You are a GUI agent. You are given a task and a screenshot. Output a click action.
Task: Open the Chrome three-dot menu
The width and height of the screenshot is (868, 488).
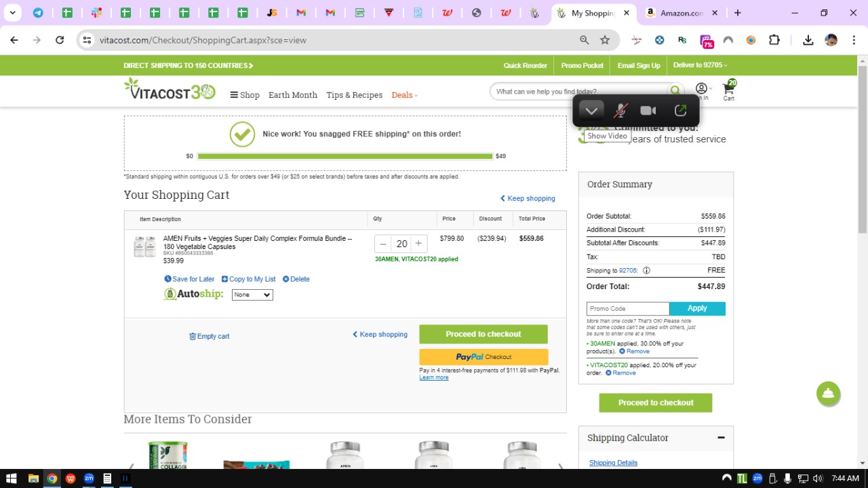[x=854, y=40]
